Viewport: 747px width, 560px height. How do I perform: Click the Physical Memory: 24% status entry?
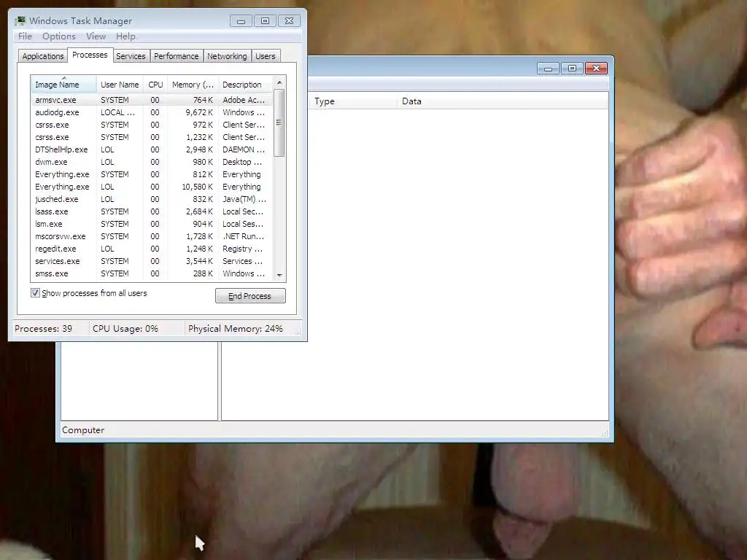[x=236, y=329]
